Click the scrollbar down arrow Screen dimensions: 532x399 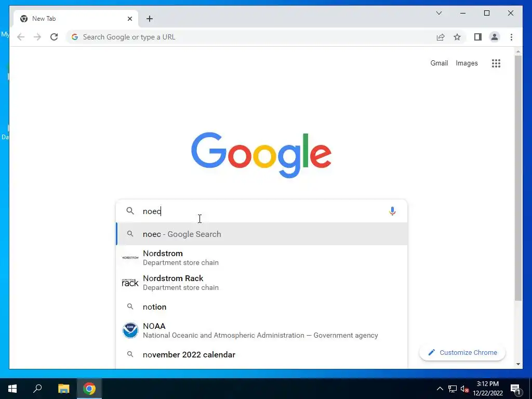click(518, 364)
